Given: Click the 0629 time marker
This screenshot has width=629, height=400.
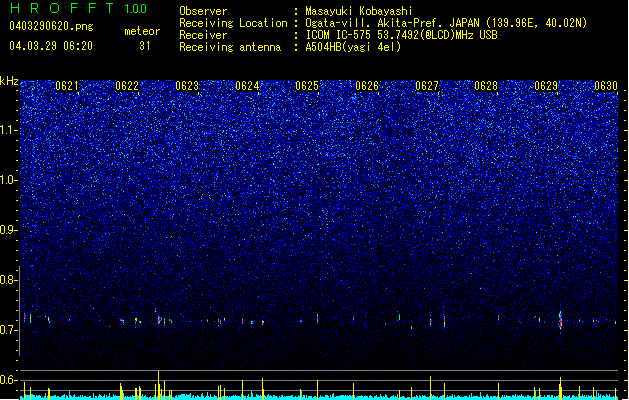Looking at the screenshot, I should tap(546, 86).
